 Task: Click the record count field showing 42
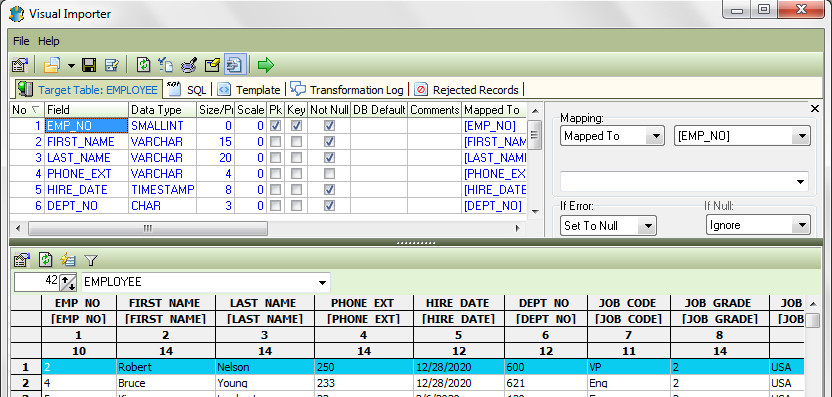[37, 282]
